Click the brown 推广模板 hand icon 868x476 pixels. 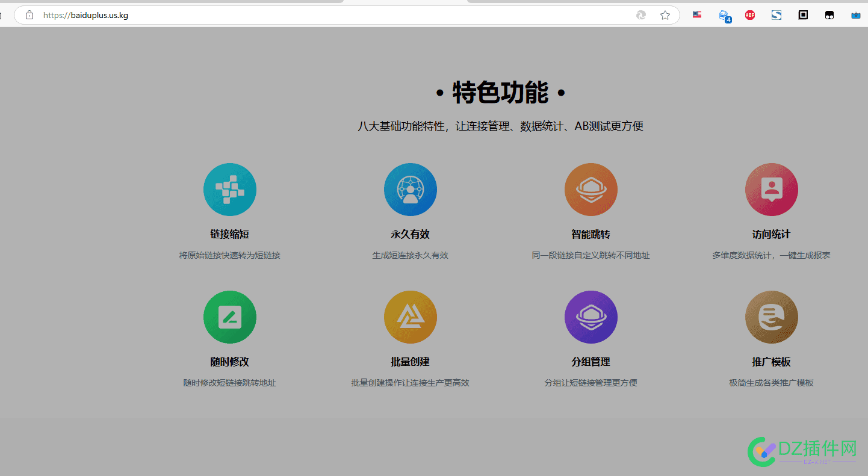click(x=772, y=317)
